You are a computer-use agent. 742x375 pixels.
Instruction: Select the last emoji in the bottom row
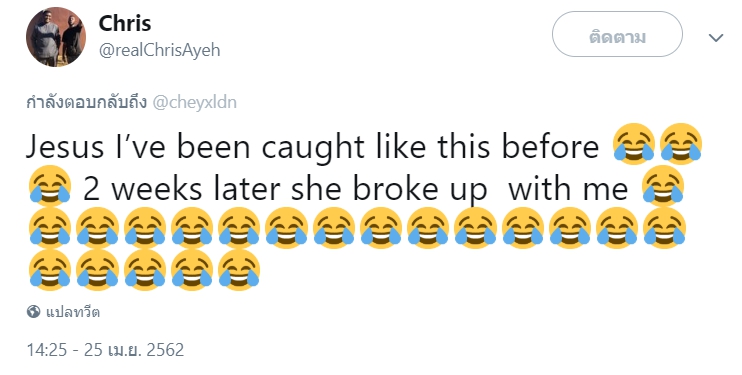(x=239, y=270)
